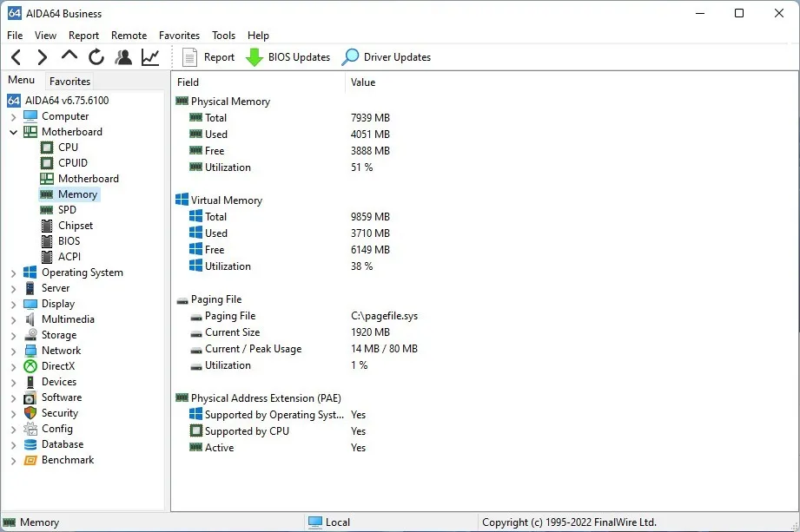Click the Report toolbar button
The width and height of the screenshot is (800, 532).
pyautogui.click(x=208, y=57)
